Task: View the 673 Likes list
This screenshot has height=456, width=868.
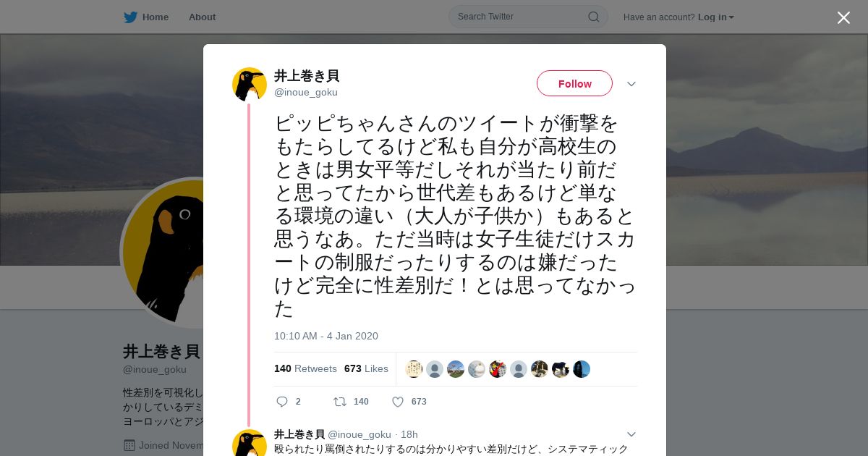Action: (366, 368)
